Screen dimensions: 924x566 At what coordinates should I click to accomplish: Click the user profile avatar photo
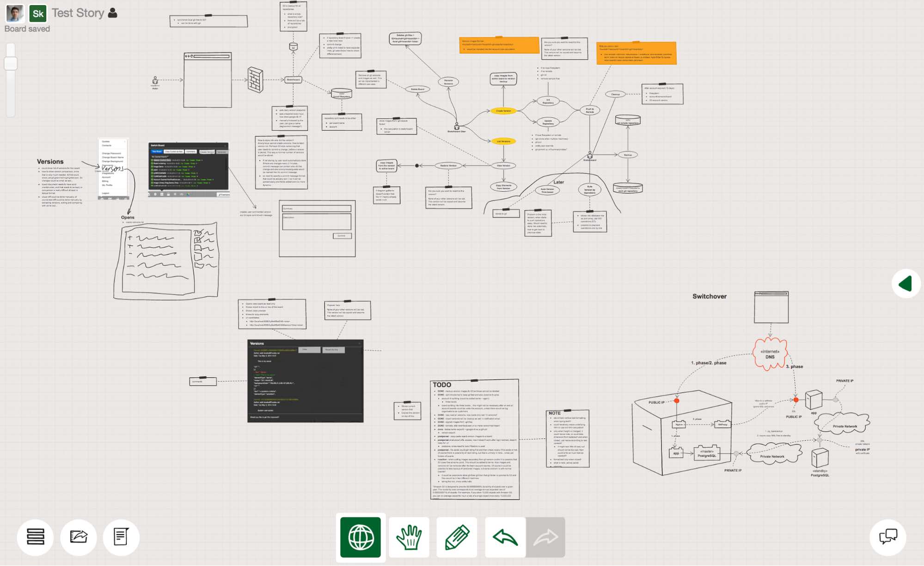(x=15, y=13)
